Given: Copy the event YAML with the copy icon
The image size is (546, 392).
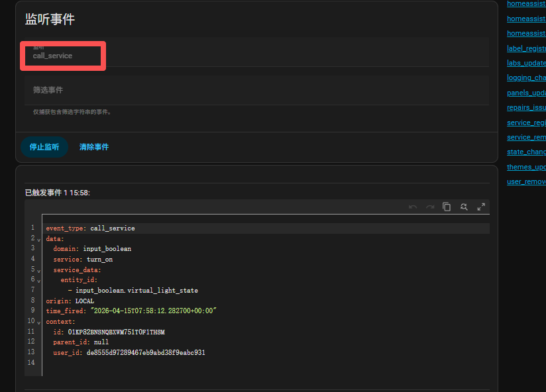Looking at the screenshot, I should (x=447, y=207).
